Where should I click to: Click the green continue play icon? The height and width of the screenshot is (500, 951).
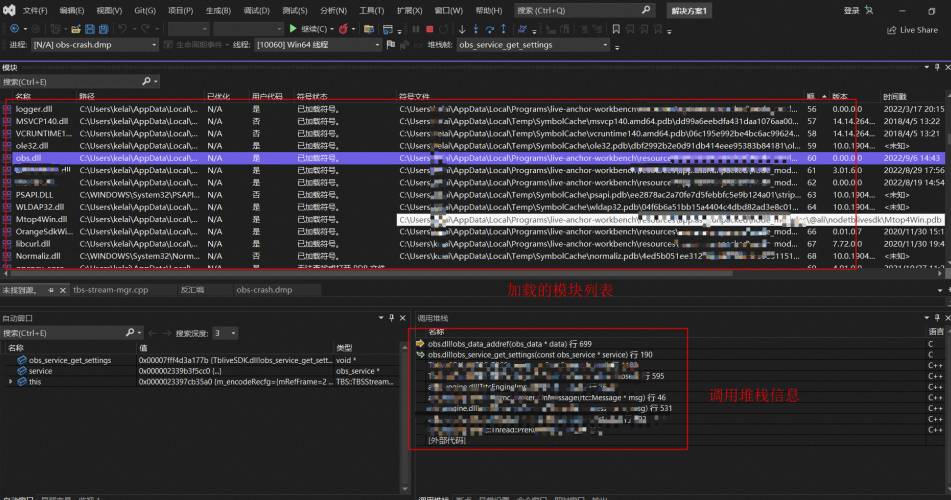pos(293,29)
